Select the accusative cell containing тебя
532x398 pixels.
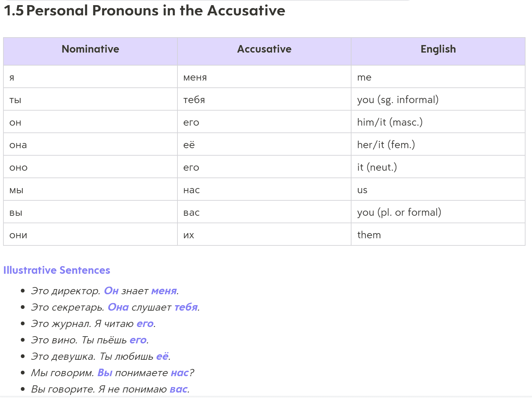tap(194, 100)
